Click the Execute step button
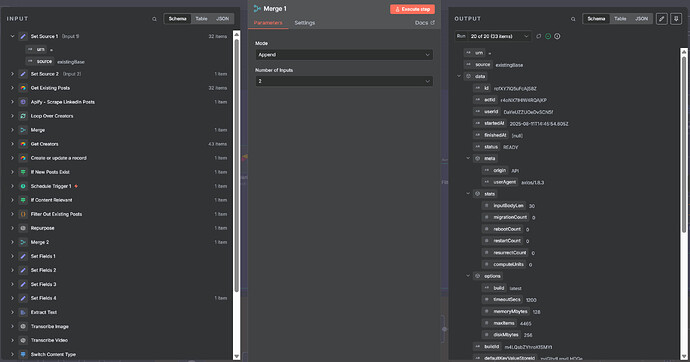The image size is (690, 362). [x=412, y=9]
